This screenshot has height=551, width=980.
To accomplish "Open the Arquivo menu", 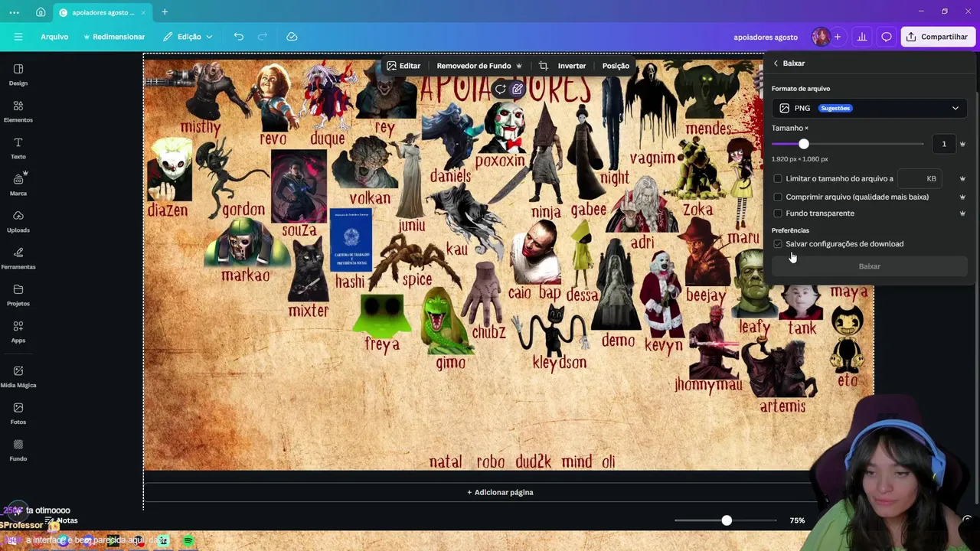I will coord(54,37).
